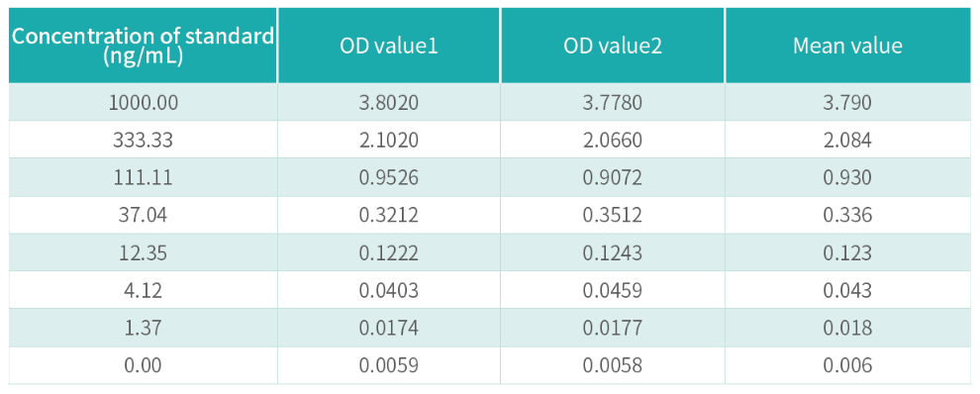Click OD value2 cell 0.0058
Viewport: 980px width, 394px height.
pyautogui.click(x=613, y=365)
